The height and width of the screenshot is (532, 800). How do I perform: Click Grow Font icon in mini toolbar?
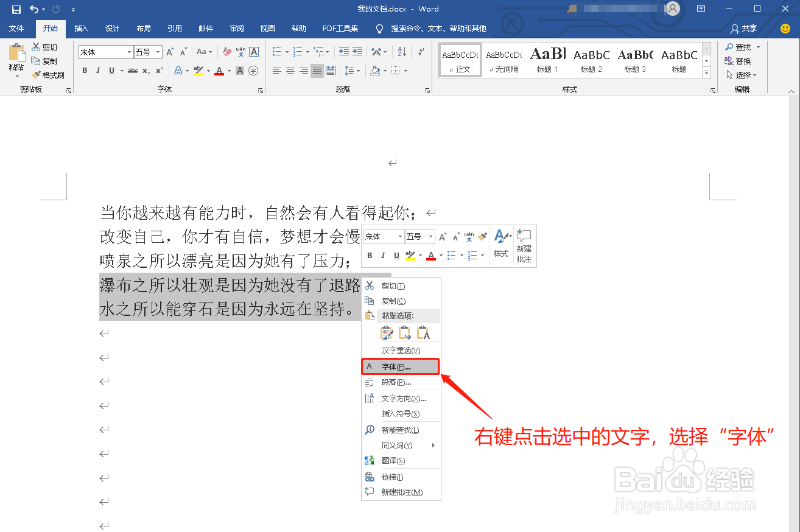pyautogui.click(x=443, y=236)
